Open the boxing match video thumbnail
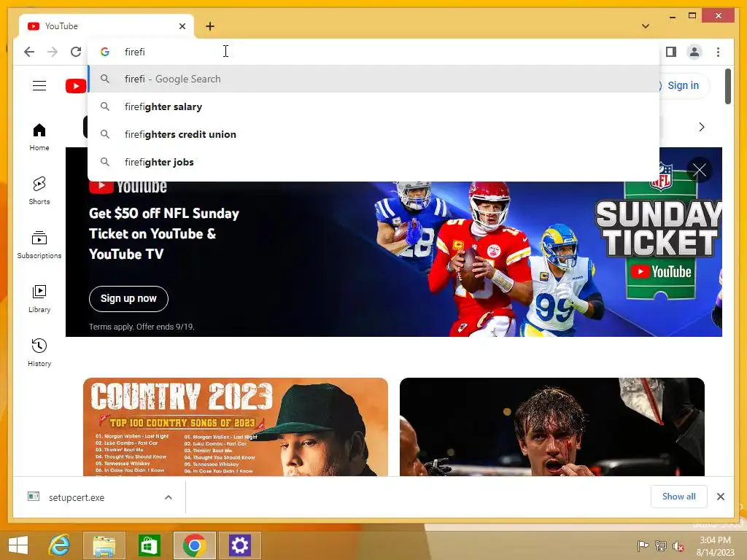This screenshot has height=560, width=747. coord(551,427)
